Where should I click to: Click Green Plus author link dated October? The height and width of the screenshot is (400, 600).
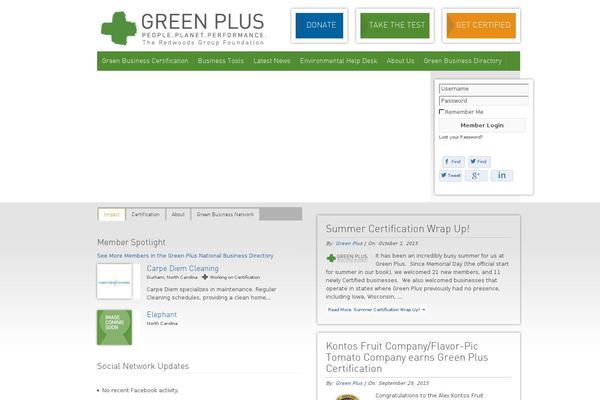[x=349, y=243]
